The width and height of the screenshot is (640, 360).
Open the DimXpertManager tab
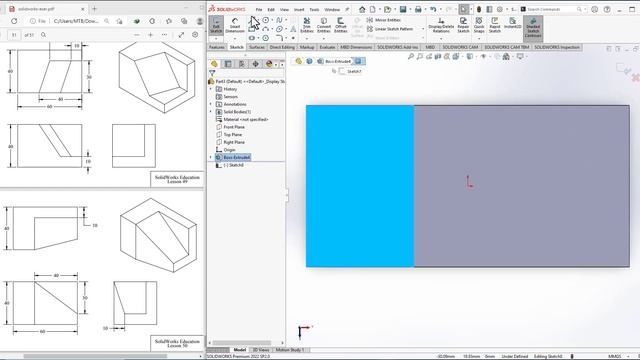256,64
